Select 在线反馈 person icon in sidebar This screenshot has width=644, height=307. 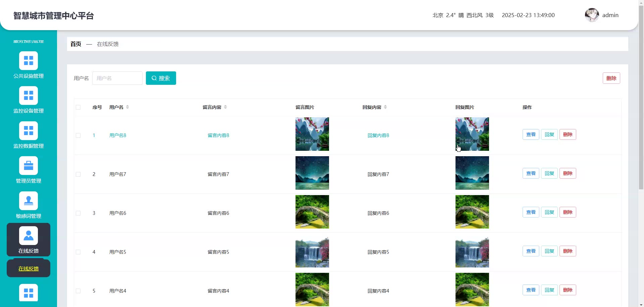point(29,236)
